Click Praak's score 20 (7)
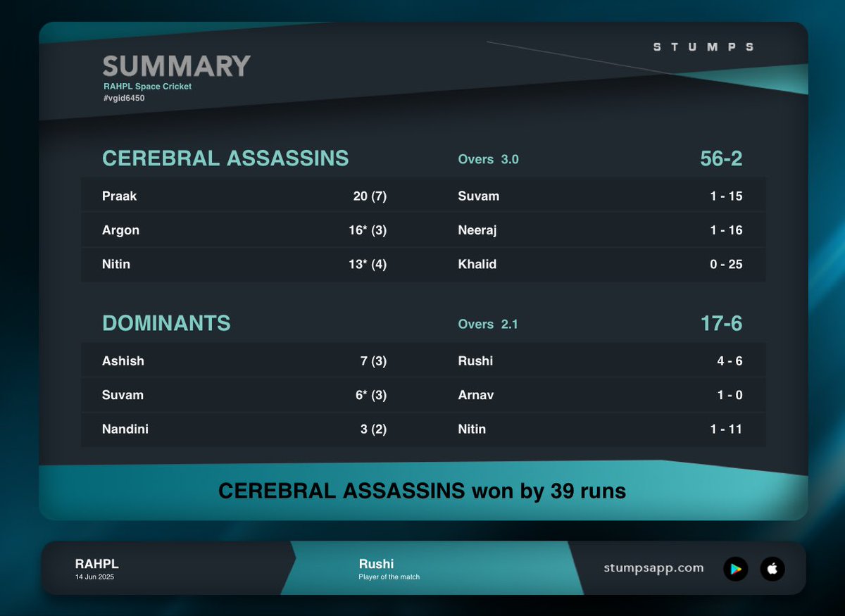Viewport: 845px width, 616px height. click(370, 196)
